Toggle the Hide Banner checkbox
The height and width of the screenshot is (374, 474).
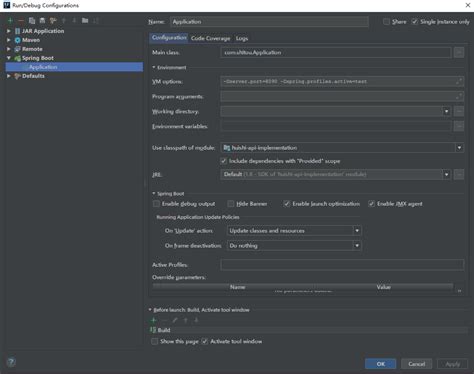click(231, 204)
